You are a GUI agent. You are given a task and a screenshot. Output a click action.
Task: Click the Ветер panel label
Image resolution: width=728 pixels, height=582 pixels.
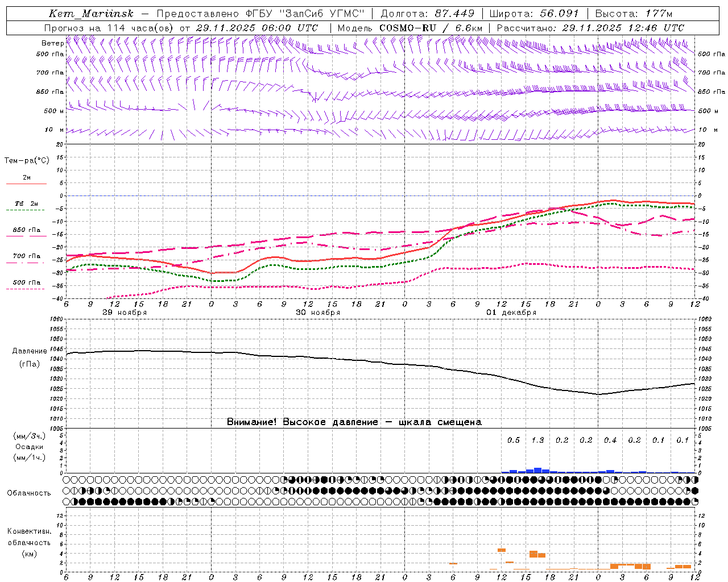tap(52, 43)
